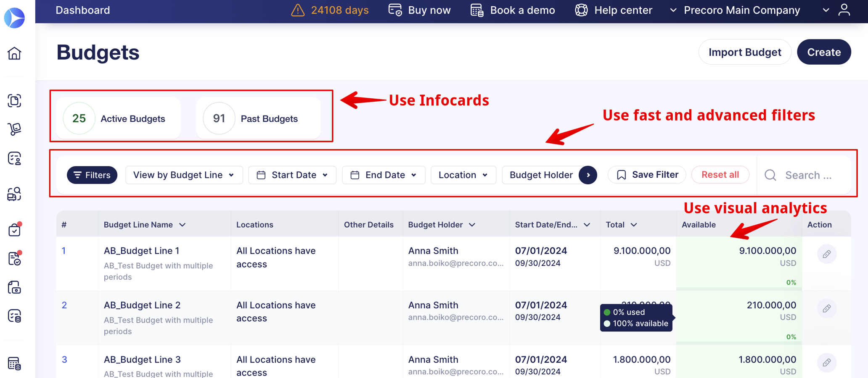Open the View by Budget Line selector

pyautogui.click(x=184, y=175)
